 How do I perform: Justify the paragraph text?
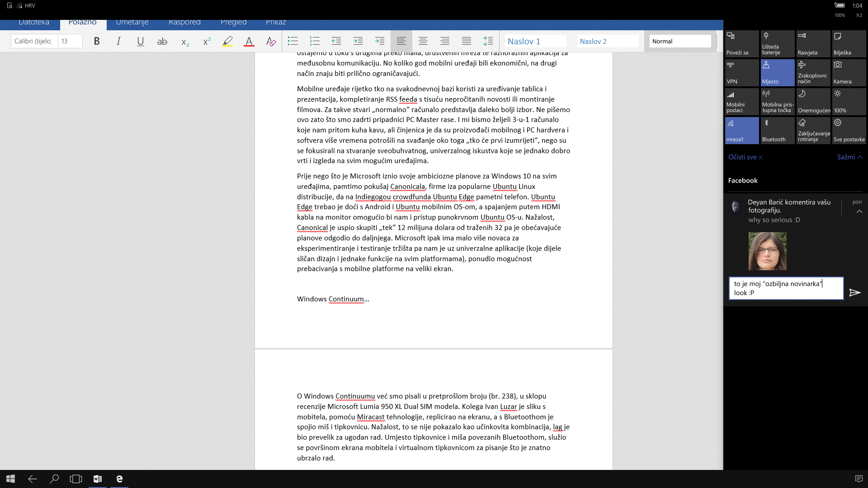point(466,41)
